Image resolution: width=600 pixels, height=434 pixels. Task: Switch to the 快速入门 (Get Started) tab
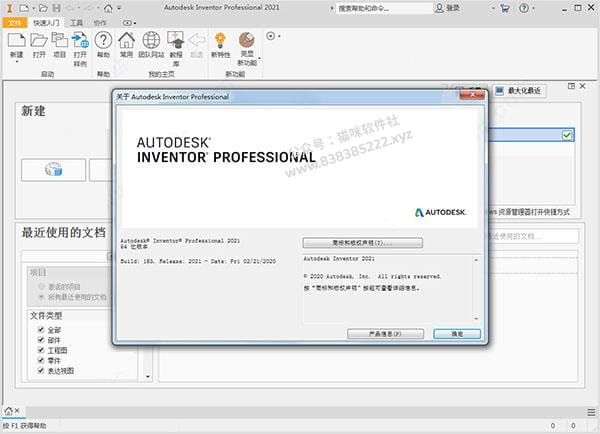[x=46, y=23]
